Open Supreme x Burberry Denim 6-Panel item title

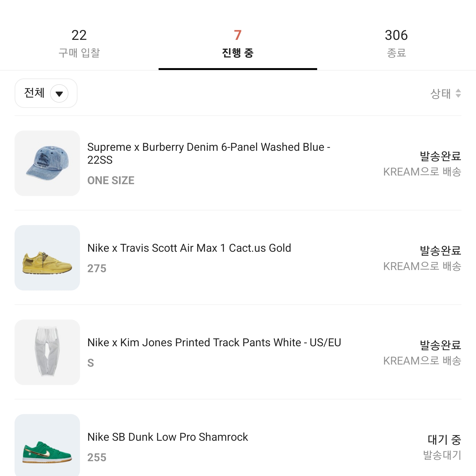pyautogui.click(x=209, y=153)
